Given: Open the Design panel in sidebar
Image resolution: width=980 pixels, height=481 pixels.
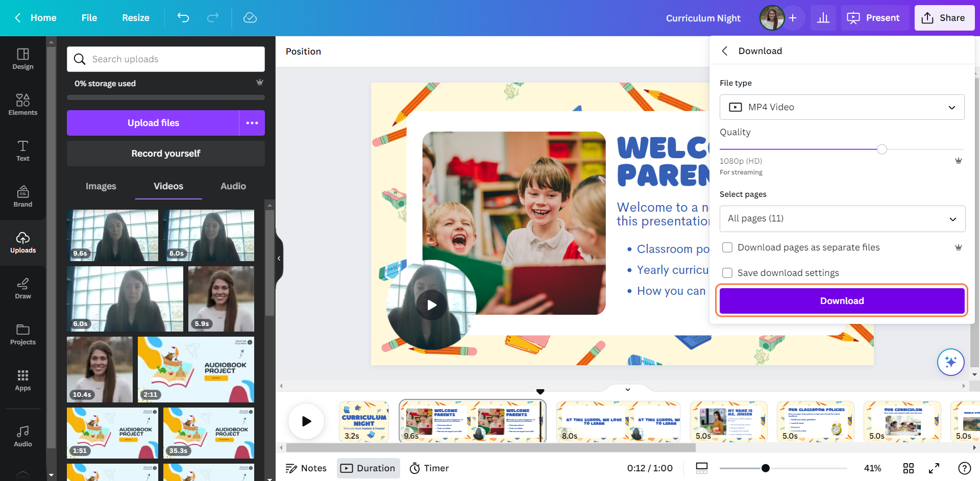Looking at the screenshot, I should tap(23, 59).
